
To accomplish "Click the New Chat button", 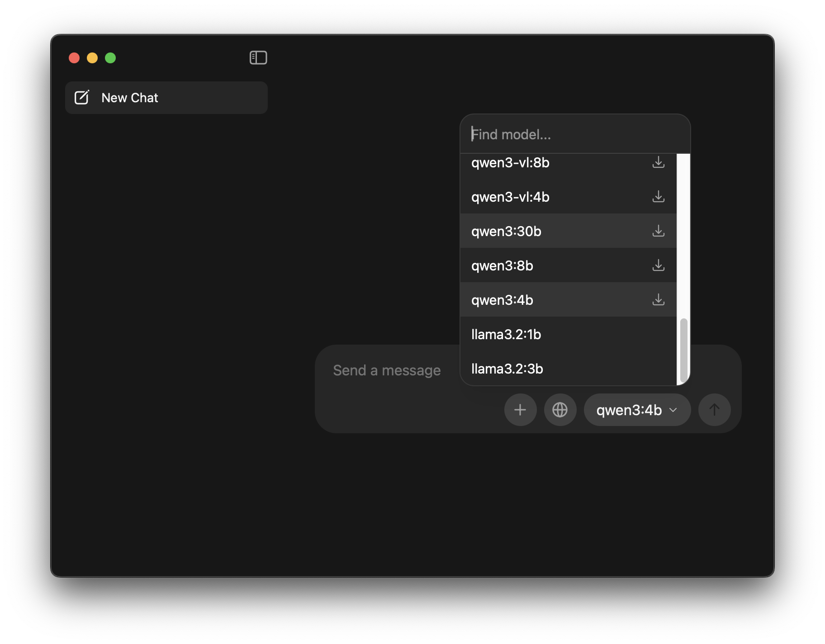I will tap(166, 97).
